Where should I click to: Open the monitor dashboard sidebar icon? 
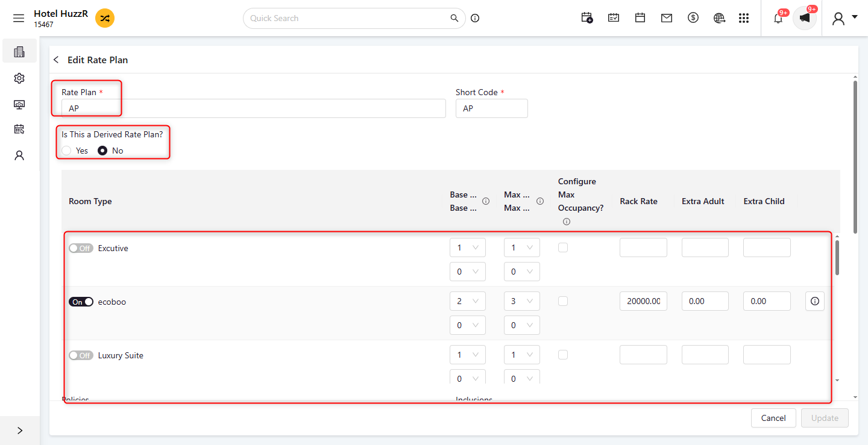click(x=19, y=104)
